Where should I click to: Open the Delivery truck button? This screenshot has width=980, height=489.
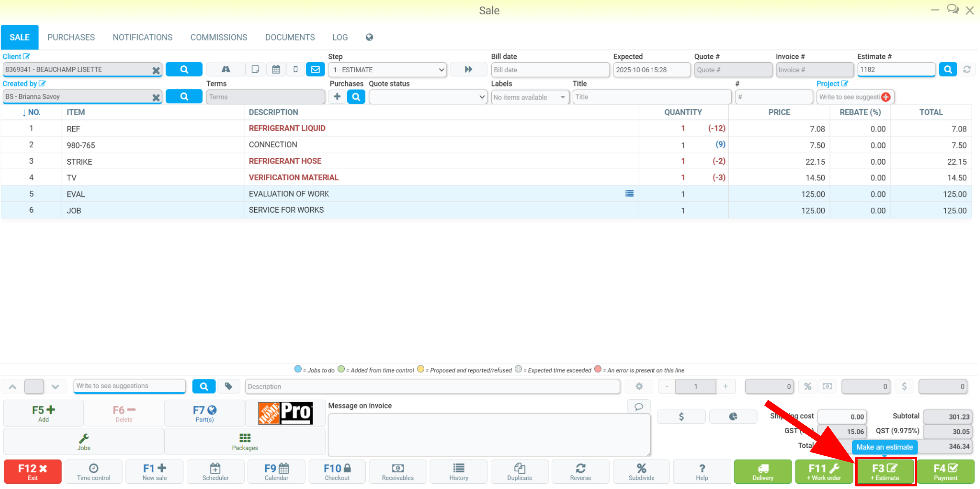(x=763, y=471)
